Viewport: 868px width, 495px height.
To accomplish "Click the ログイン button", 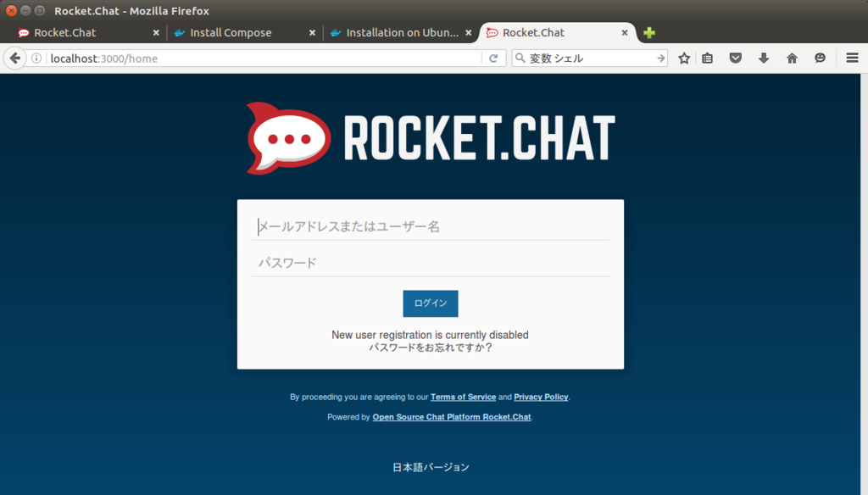I will coord(430,303).
